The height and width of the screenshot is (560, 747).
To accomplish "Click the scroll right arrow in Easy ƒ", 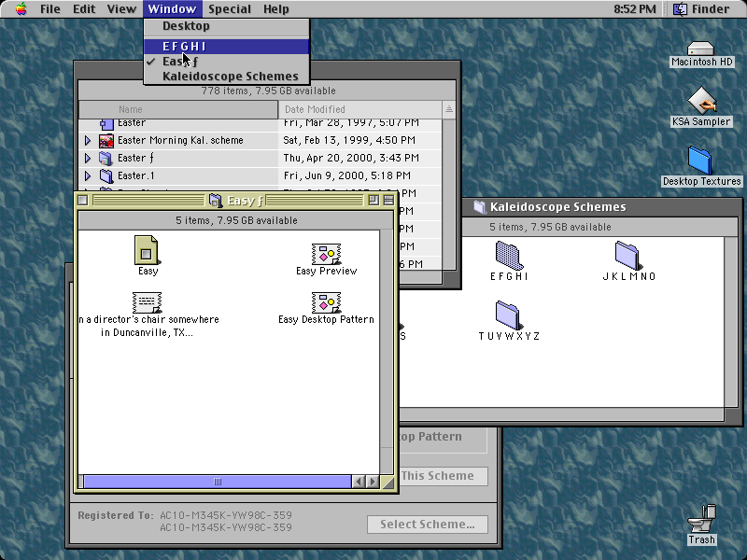I will point(373,482).
